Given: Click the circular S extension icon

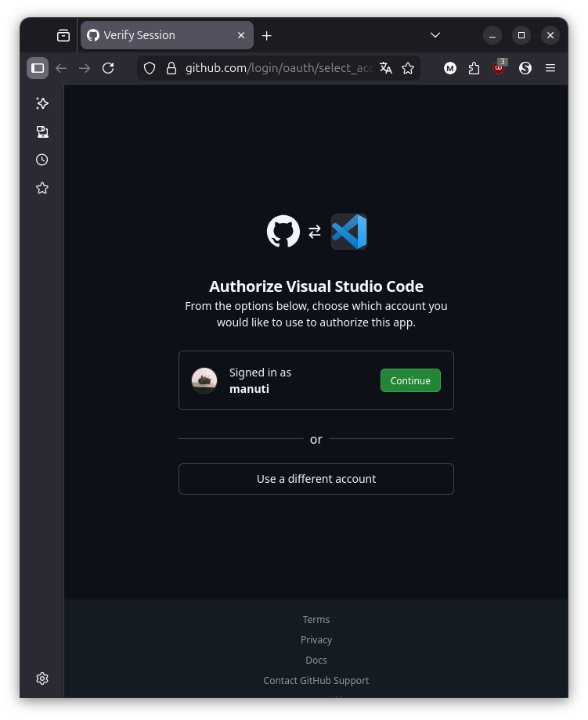Looking at the screenshot, I should click(525, 68).
